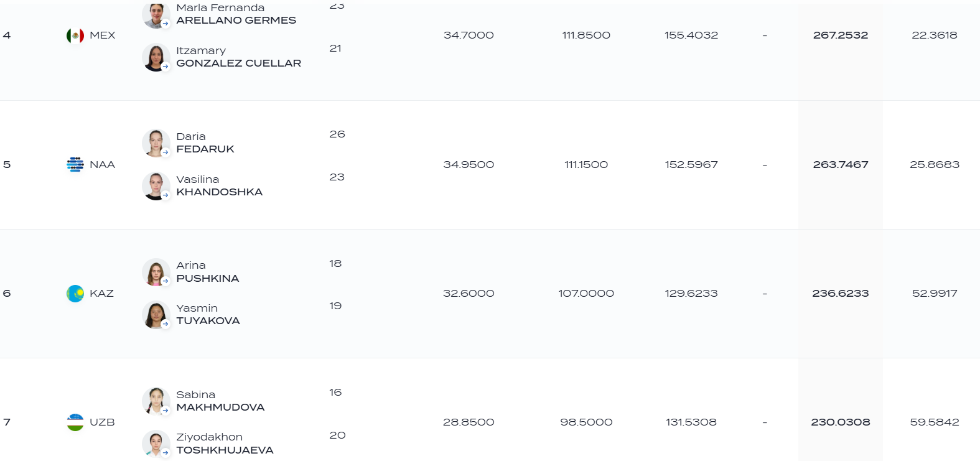Viewport: 980px width, 461px height.
Task: Click the Mexico flag icon
Action: click(x=75, y=35)
